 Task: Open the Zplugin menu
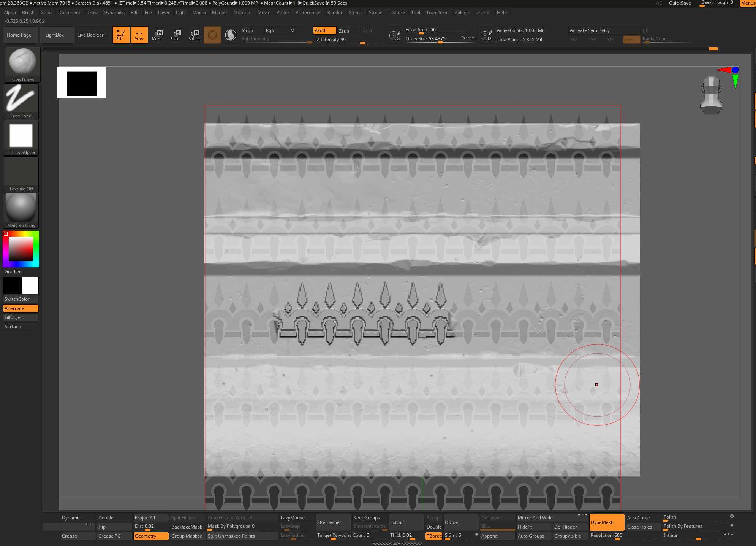[x=462, y=12]
